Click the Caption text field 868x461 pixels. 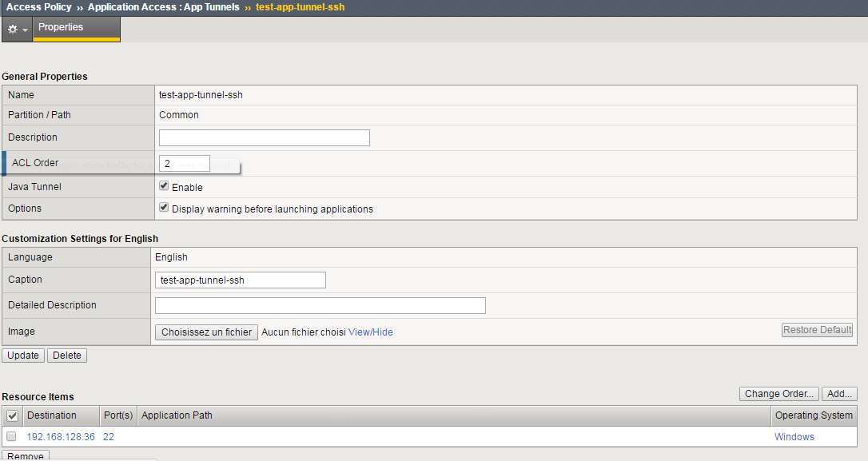pos(240,280)
